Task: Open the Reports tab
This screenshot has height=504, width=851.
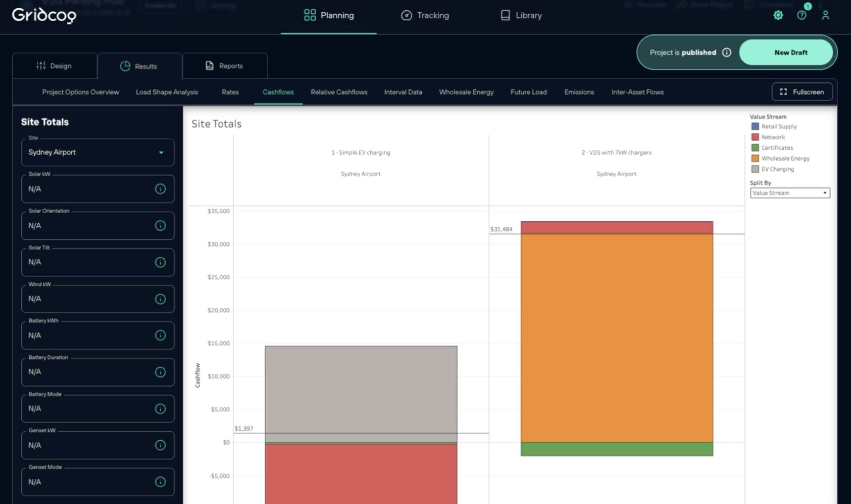Action: pyautogui.click(x=224, y=66)
